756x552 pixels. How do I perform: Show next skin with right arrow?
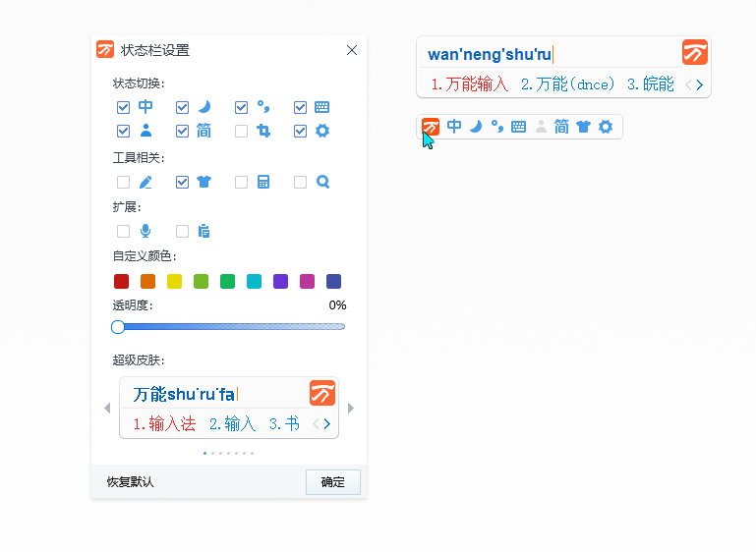(x=351, y=408)
